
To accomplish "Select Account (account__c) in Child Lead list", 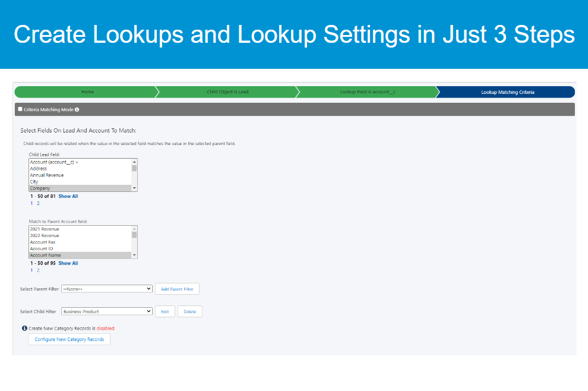I will 80,162.
